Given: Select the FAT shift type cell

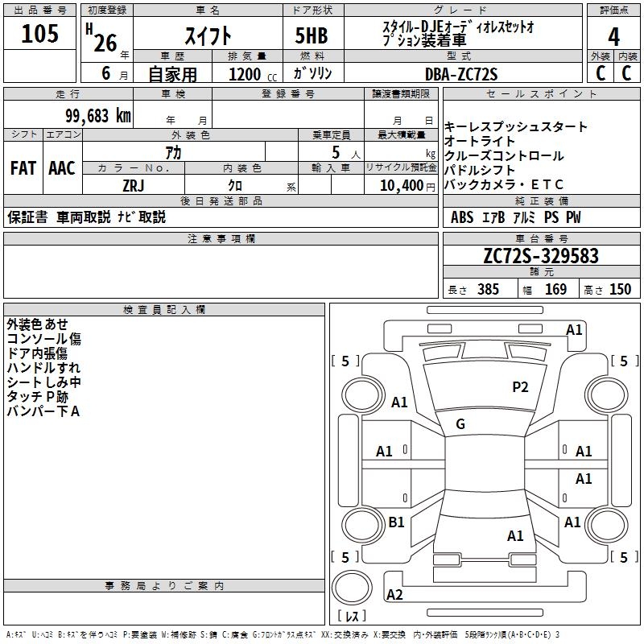Looking at the screenshot, I should point(23,168).
